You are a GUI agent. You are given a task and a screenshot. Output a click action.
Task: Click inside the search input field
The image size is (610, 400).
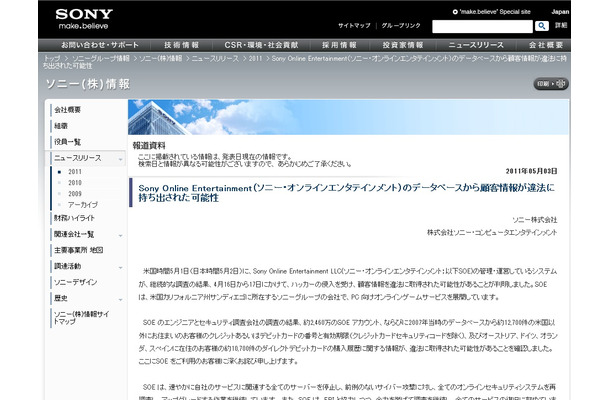click(482, 26)
